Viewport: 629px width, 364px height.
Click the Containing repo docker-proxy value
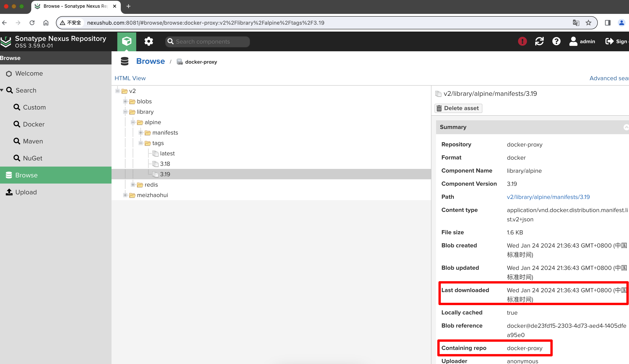pos(524,348)
